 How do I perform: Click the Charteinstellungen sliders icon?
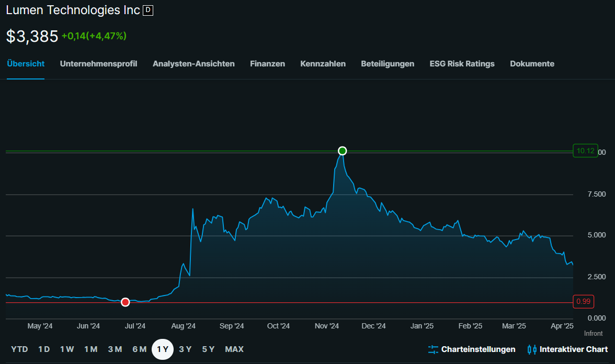[433, 349]
